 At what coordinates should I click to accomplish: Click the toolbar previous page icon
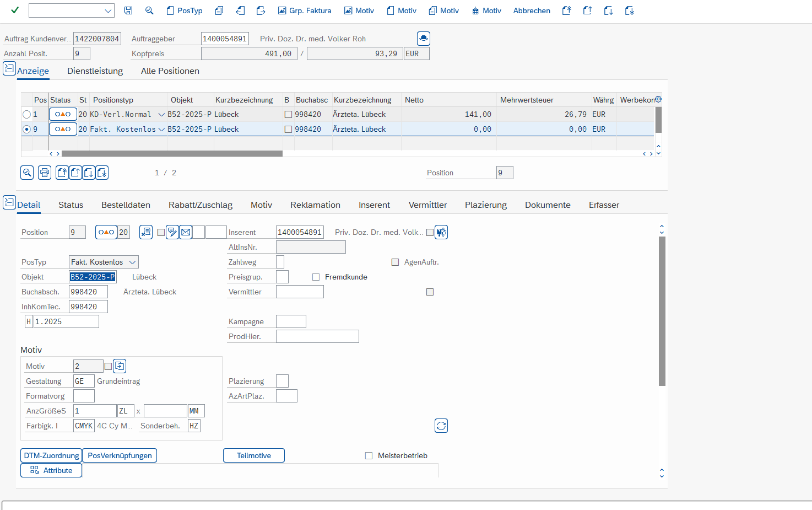click(x=588, y=10)
